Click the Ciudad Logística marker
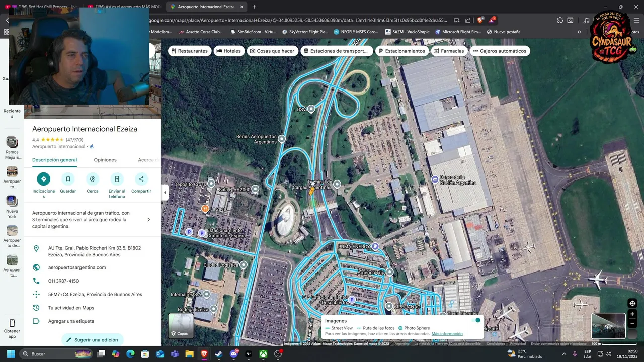The width and height of the screenshot is (644, 362). [244, 265]
